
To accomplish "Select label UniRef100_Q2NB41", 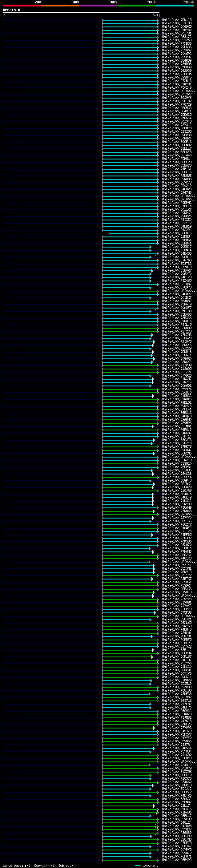I will coord(177,243).
